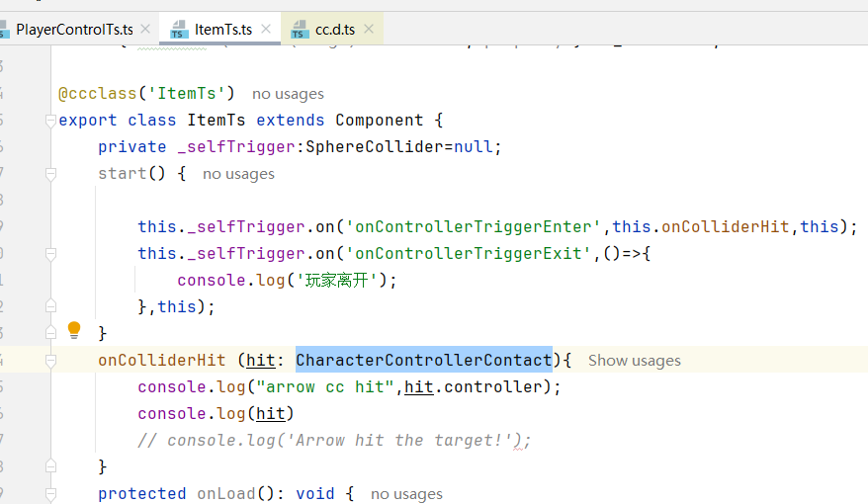
Task: Click the yellow lightbulb quick-fix icon
Action: point(74,330)
